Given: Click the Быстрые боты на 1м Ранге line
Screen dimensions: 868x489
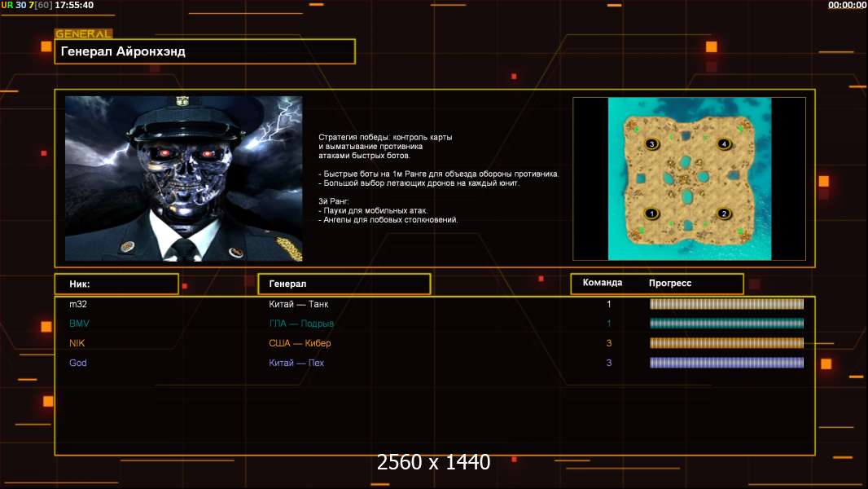Looking at the screenshot, I should click(x=438, y=174).
